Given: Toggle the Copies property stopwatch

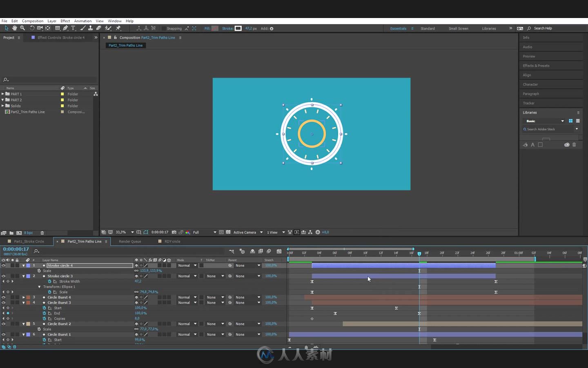Looking at the screenshot, I should [x=45, y=319].
